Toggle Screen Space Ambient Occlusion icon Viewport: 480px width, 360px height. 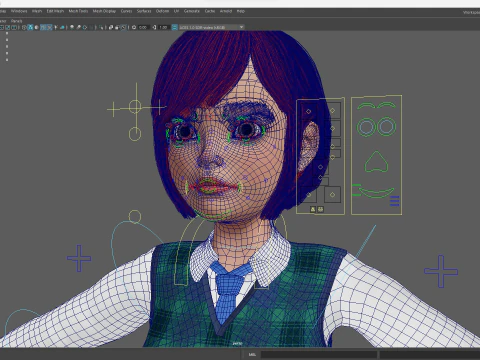(x=72, y=27)
